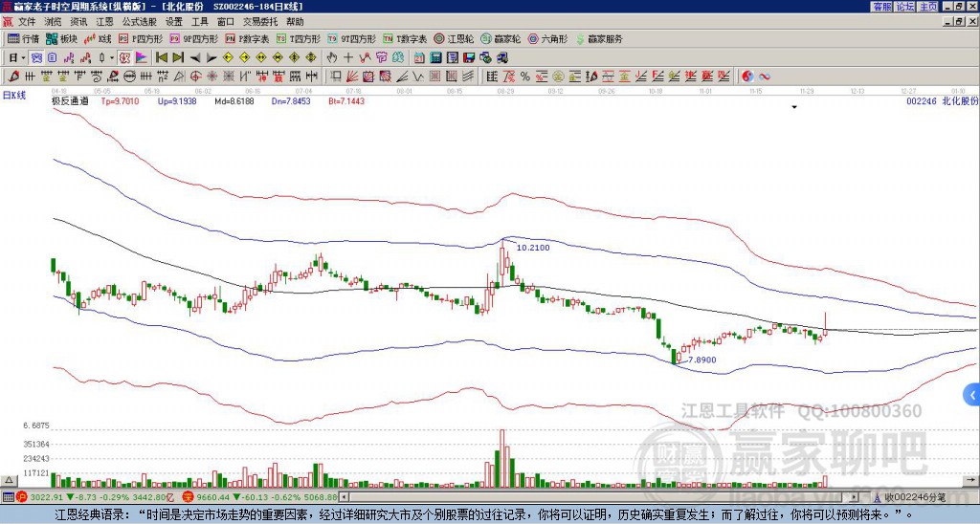Open the 9P四方形 tool

coord(193,38)
